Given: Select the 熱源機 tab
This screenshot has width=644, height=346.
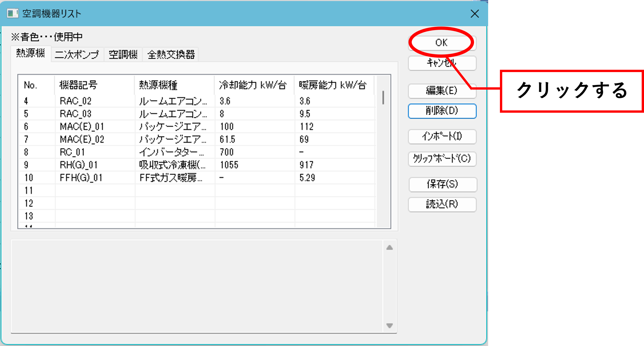Looking at the screenshot, I should [31, 53].
